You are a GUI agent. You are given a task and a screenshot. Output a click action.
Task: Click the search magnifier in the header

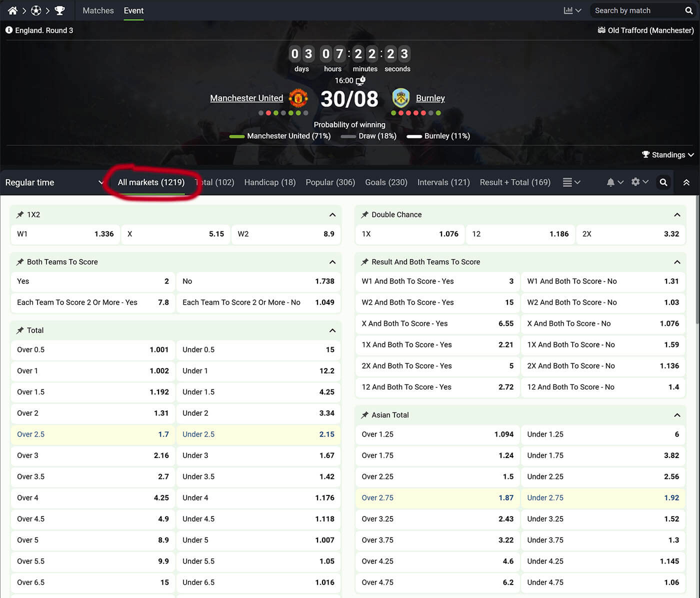(688, 10)
